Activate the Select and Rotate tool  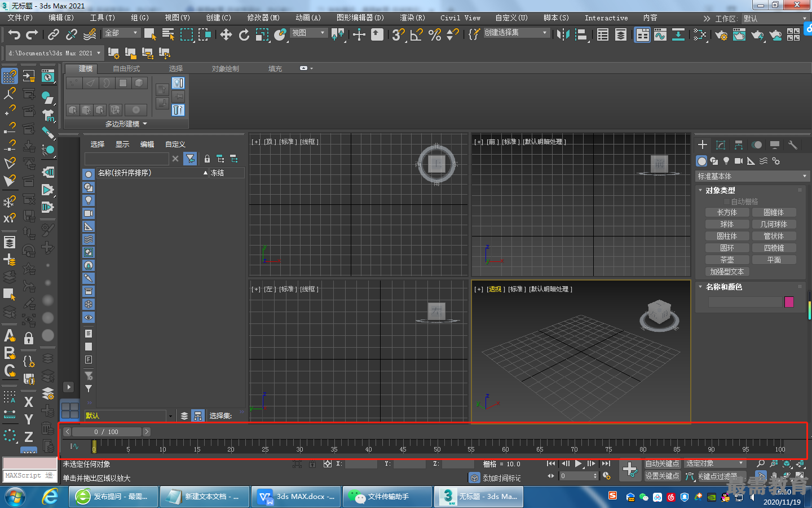(244, 34)
